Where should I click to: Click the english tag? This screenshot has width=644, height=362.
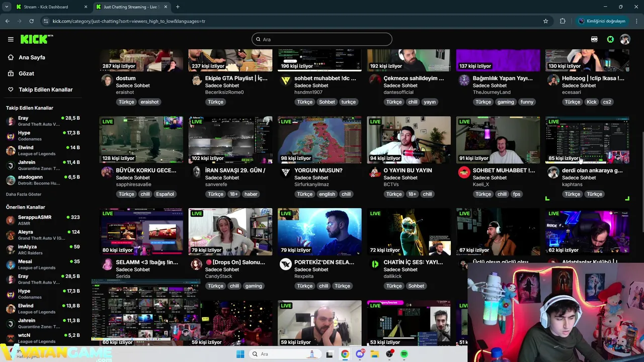[x=327, y=194]
